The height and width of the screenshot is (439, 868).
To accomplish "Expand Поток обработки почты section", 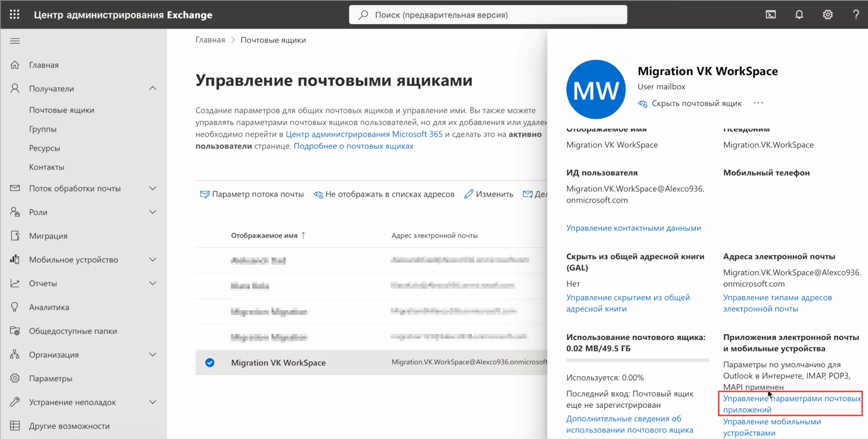I will [x=153, y=188].
